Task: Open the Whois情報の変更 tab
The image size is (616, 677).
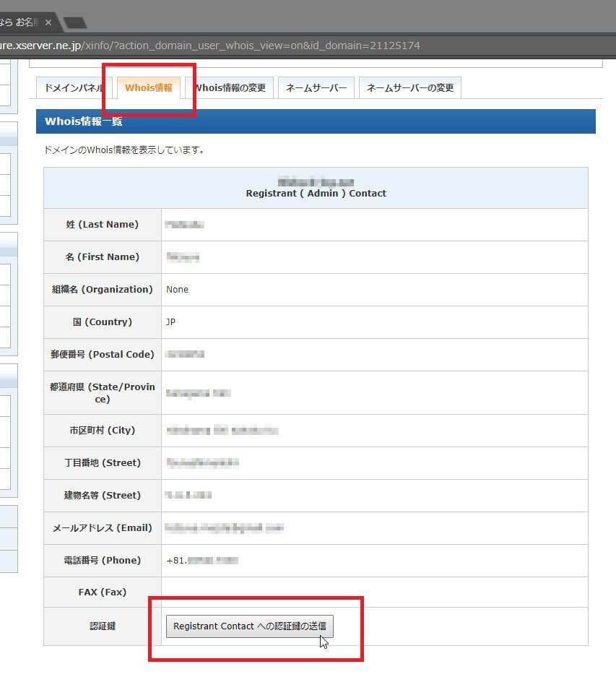Action: (231, 88)
